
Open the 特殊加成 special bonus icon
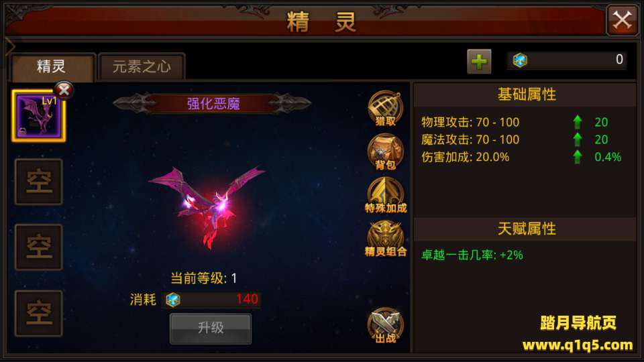click(385, 195)
